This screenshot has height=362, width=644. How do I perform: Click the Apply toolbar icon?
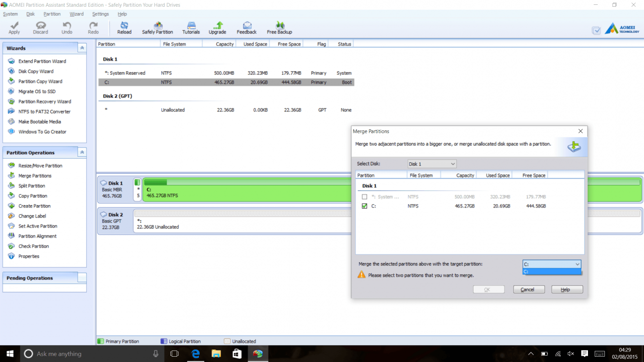tap(14, 28)
